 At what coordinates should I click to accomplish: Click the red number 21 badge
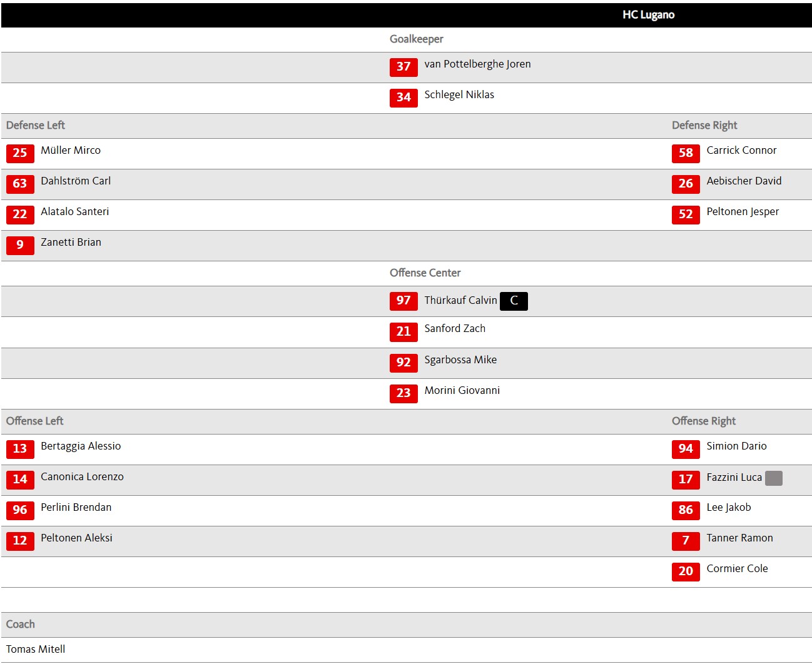click(403, 331)
